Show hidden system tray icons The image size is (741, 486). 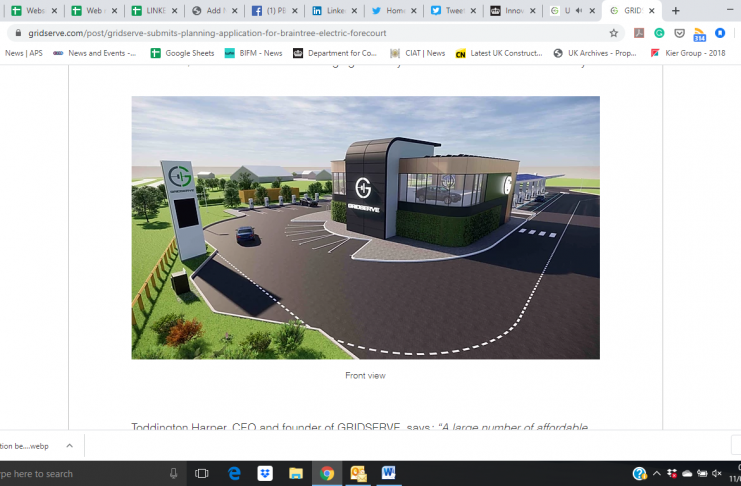(x=656, y=473)
